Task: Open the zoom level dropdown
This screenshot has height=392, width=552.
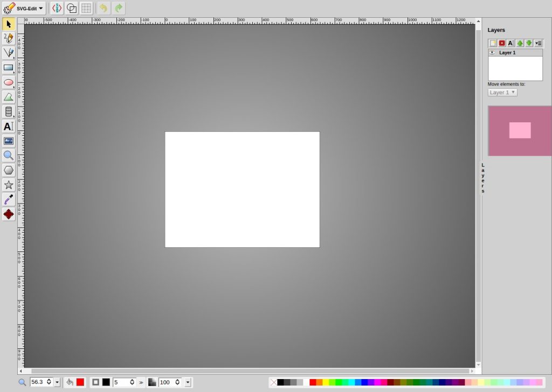Action: click(x=57, y=382)
